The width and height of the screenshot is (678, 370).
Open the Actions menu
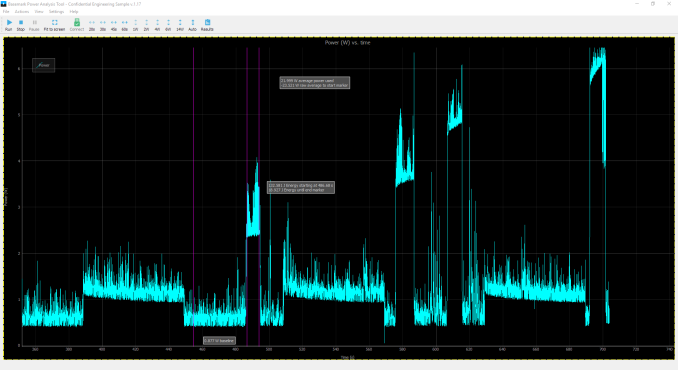click(22, 12)
